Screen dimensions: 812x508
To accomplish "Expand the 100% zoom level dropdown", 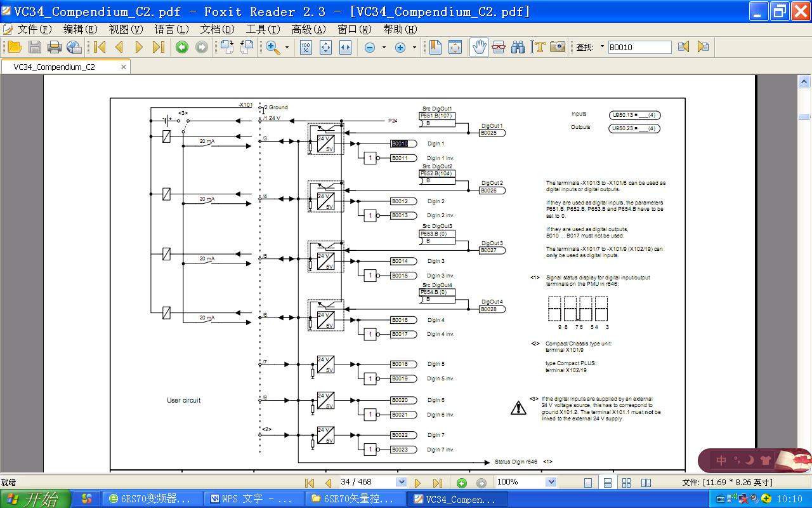I will coord(551,483).
